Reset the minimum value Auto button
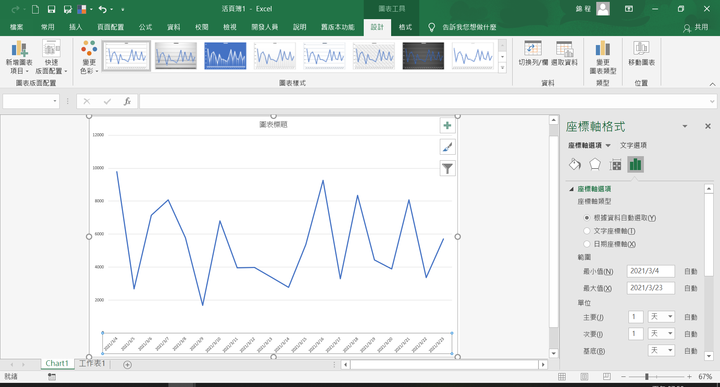The width and height of the screenshot is (720, 387). (691, 272)
